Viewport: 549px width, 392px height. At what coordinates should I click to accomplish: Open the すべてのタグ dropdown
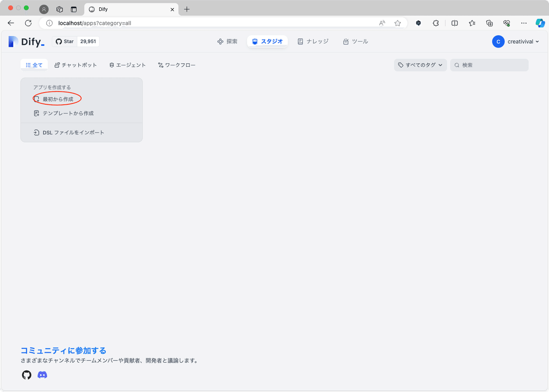pyautogui.click(x=420, y=64)
